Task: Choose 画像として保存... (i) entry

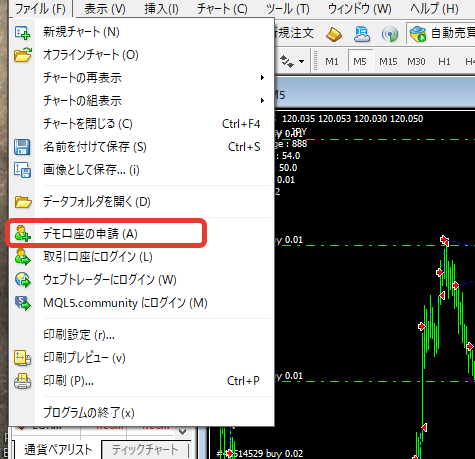Action: click(141, 170)
